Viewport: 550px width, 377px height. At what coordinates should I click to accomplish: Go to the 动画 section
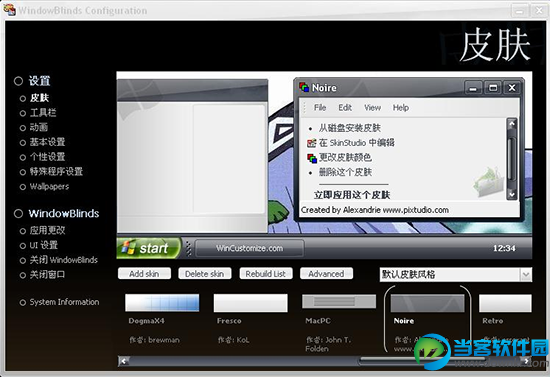[x=39, y=127]
